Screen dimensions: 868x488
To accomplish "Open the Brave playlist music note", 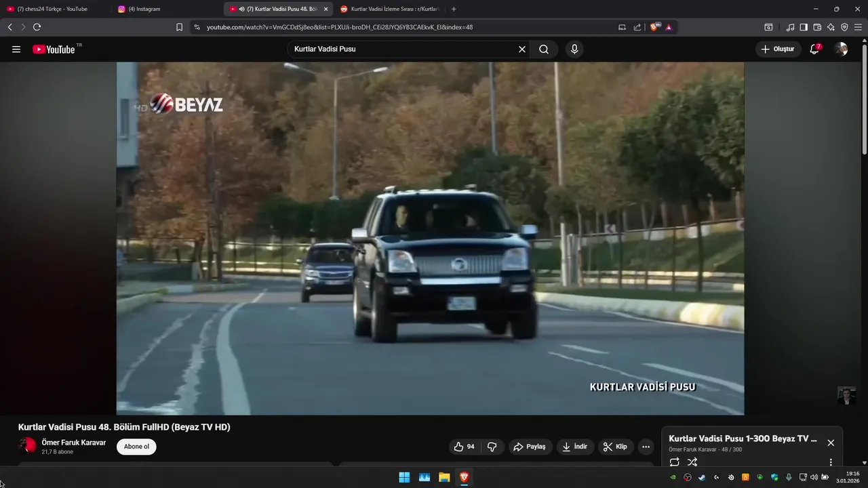I will [x=790, y=27].
